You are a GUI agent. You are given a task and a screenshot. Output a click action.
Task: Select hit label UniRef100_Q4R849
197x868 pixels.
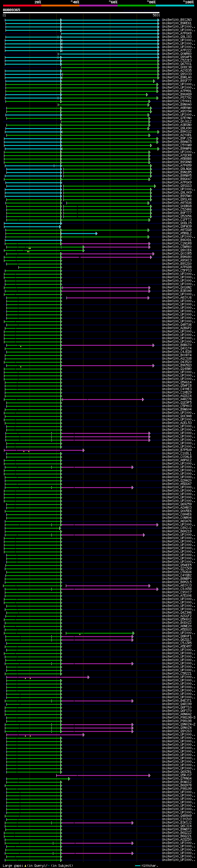click(x=177, y=816)
